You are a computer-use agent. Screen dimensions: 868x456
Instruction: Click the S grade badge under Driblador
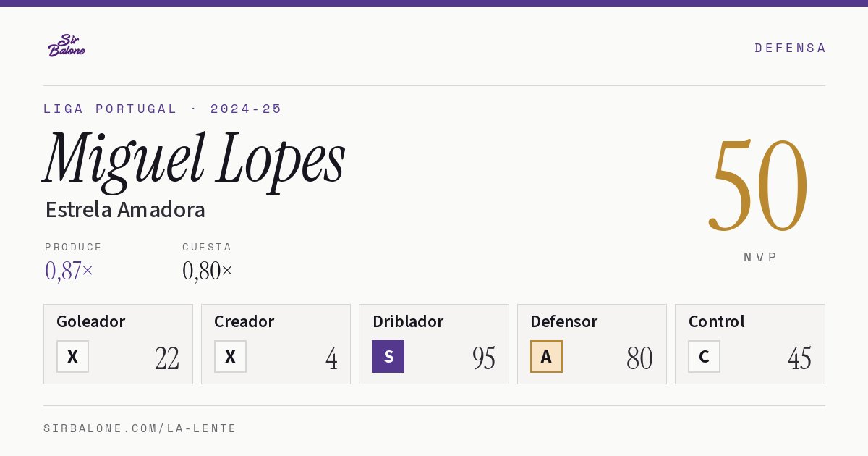388,356
